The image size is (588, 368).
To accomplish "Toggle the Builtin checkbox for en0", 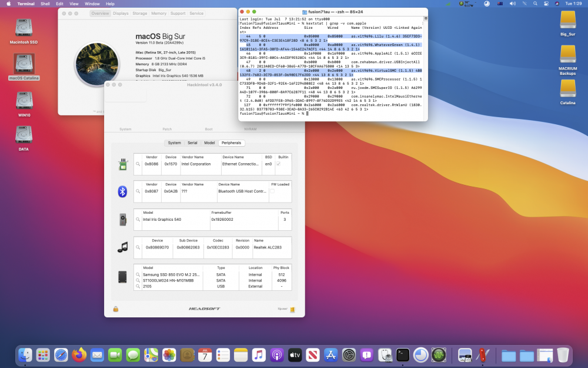I will [x=278, y=164].
